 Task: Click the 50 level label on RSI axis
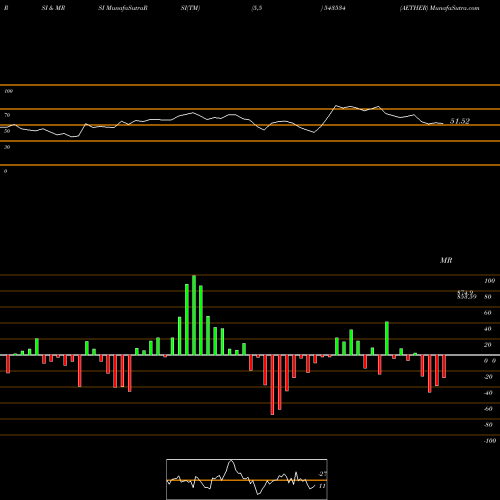pyautogui.click(x=7, y=131)
